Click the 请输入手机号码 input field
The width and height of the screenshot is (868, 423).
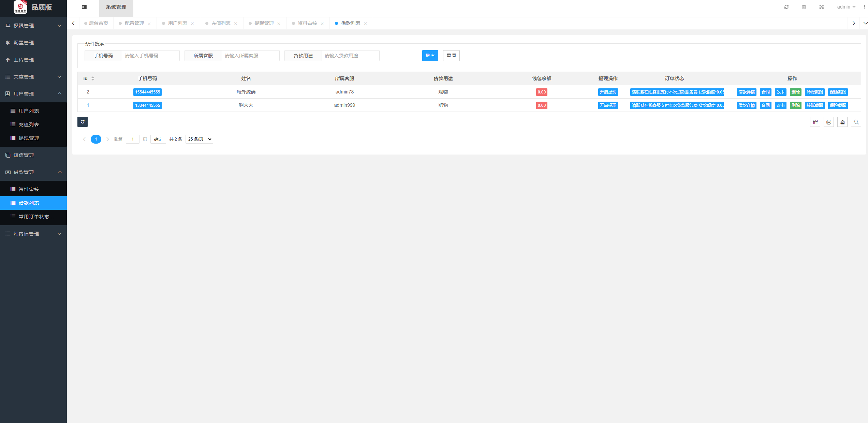pos(150,56)
